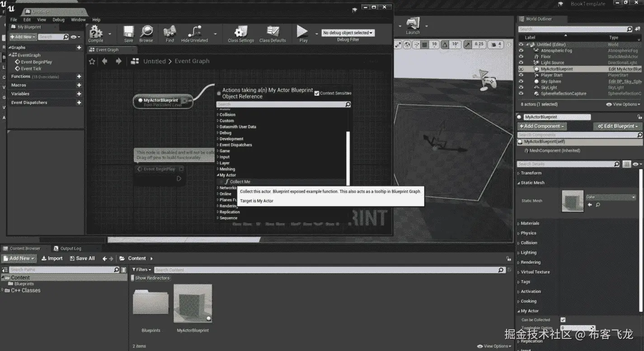Open the File menu in the Blueprint editor

[x=14, y=20]
